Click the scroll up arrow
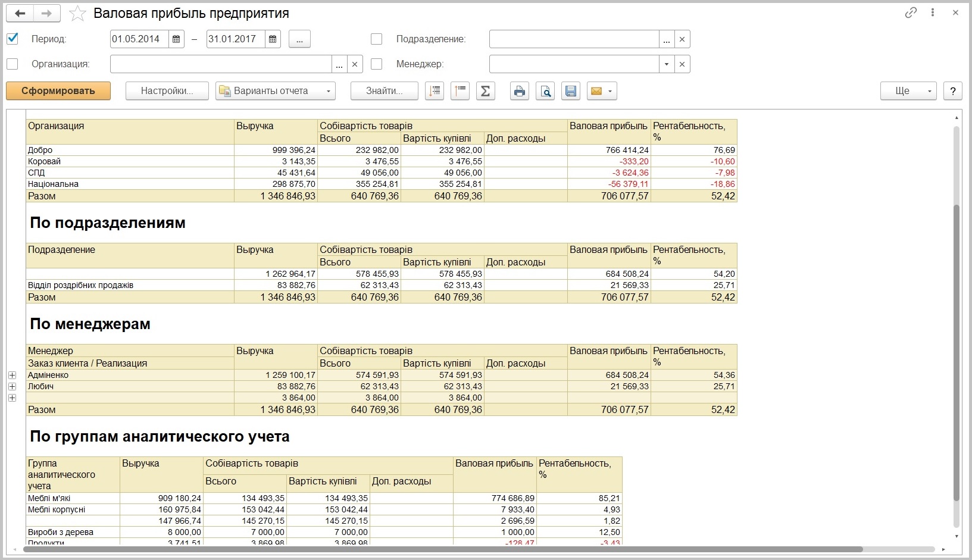Image resolution: width=972 pixels, height=560 pixels. tap(957, 118)
